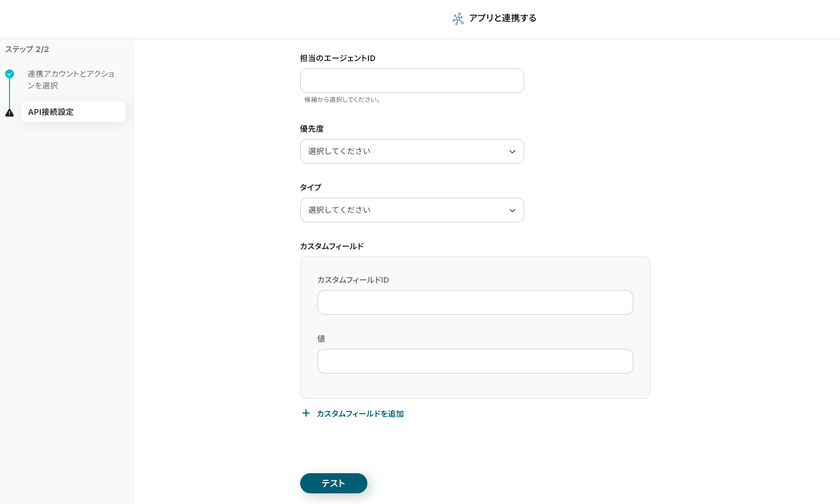The height and width of the screenshot is (504, 840).
Task: Focus the 値 input field
Action: (x=475, y=361)
